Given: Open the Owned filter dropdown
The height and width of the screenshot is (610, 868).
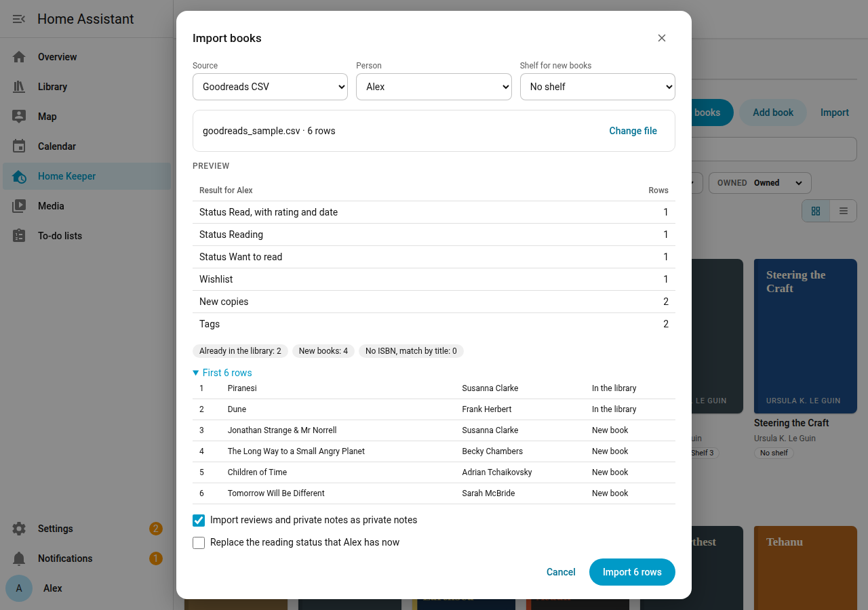Looking at the screenshot, I should 760,183.
